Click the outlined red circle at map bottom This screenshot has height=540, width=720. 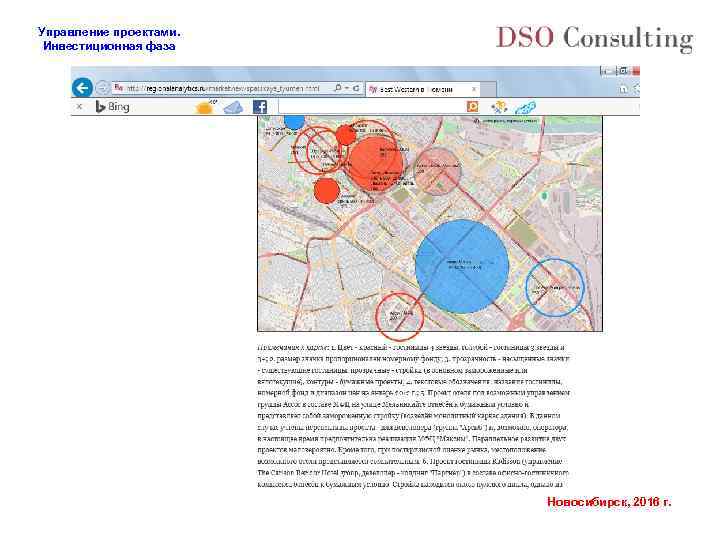[x=399, y=316]
